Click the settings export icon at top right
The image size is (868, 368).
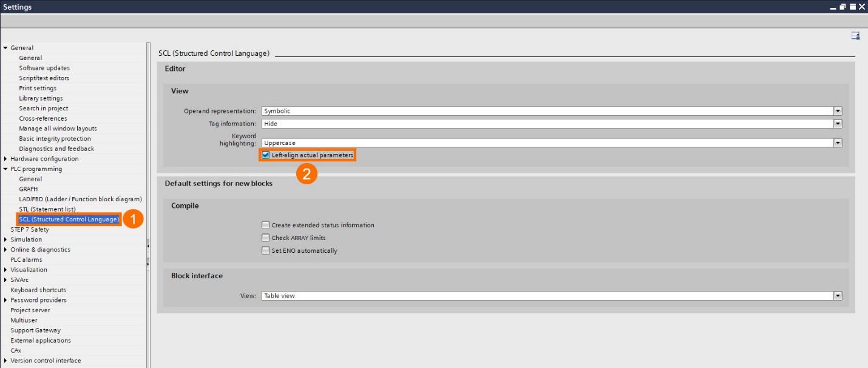coord(855,36)
